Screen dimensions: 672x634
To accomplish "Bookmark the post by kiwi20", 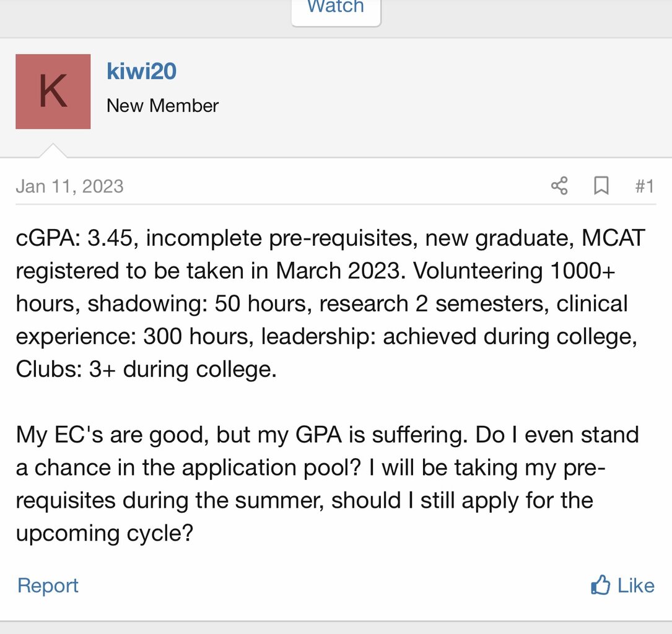I will click(x=601, y=186).
